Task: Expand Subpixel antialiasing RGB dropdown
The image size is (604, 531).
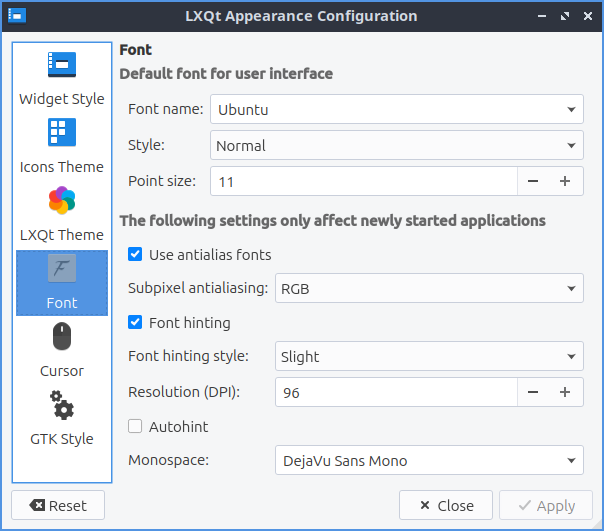Action: click(x=428, y=289)
